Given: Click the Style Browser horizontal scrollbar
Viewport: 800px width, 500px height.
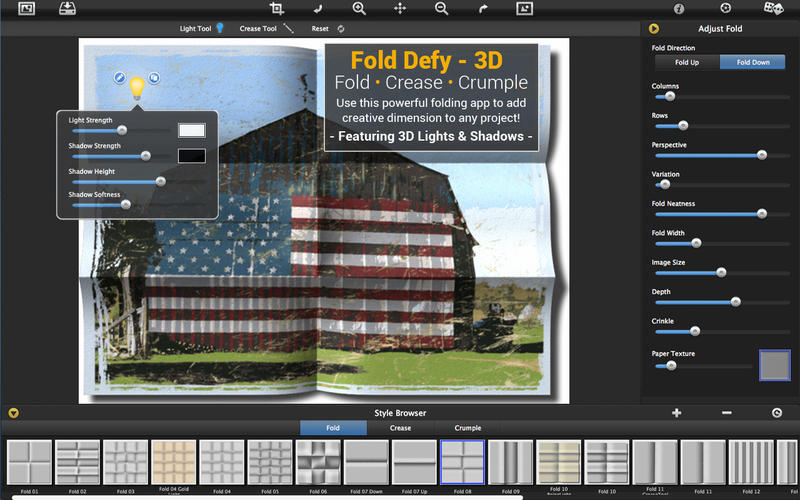Looking at the screenshot, I should 268,497.
